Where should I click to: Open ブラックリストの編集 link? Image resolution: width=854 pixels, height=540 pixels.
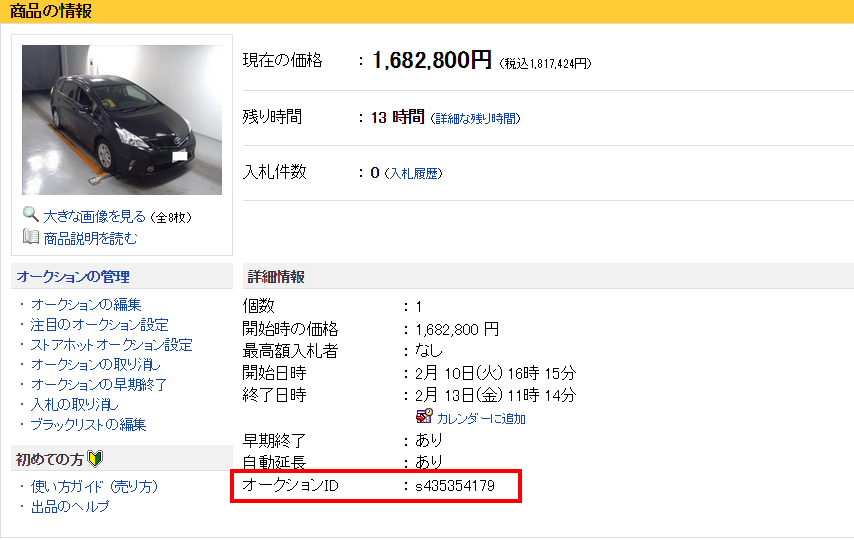(88, 424)
